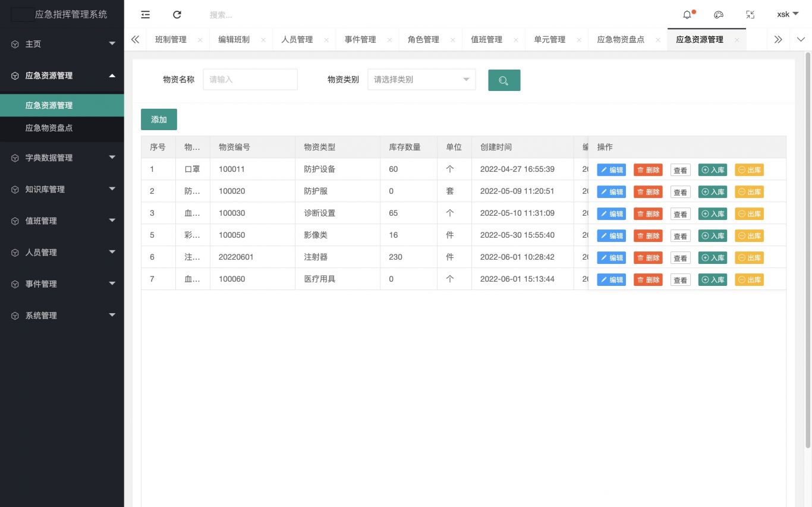Image resolution: width=812 pixels, height=507 pixels.
Task: Click the 添加 button
Action: (159, 119)
